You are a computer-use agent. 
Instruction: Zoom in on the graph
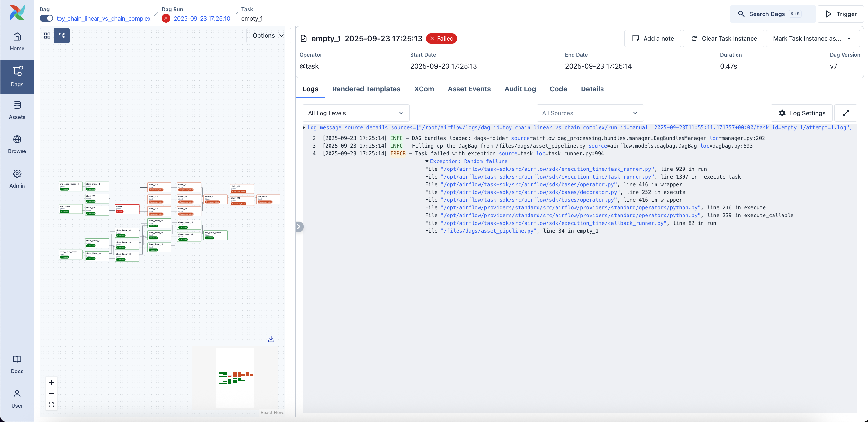click(x=51, y=382)
